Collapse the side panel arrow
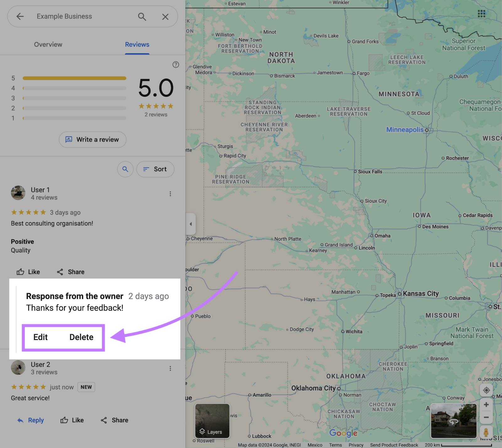The width and height of the screenshot is (502, 448). (x=191, y=224)
